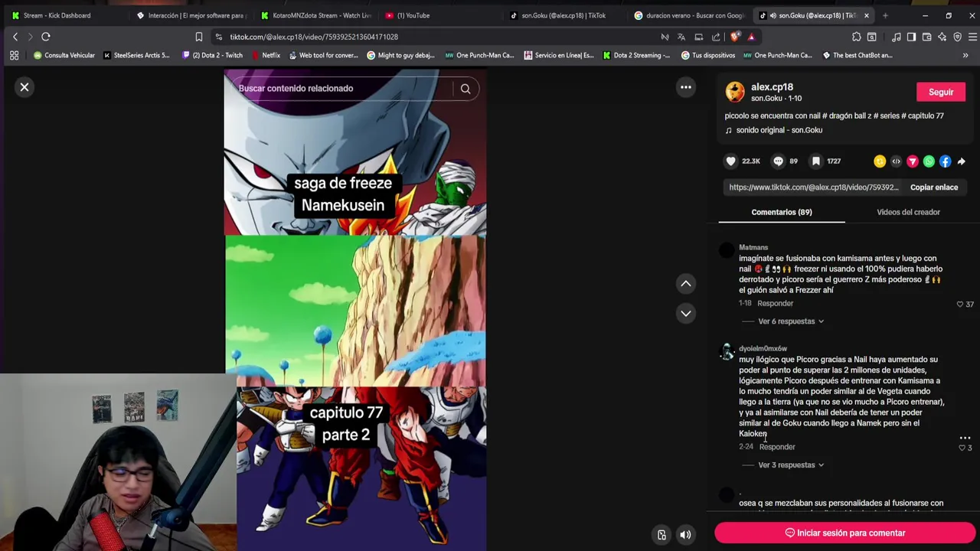Switch to the duracion verano Google search tab
980x551 pixels.
pyautogui.click(x=689, y=15)
